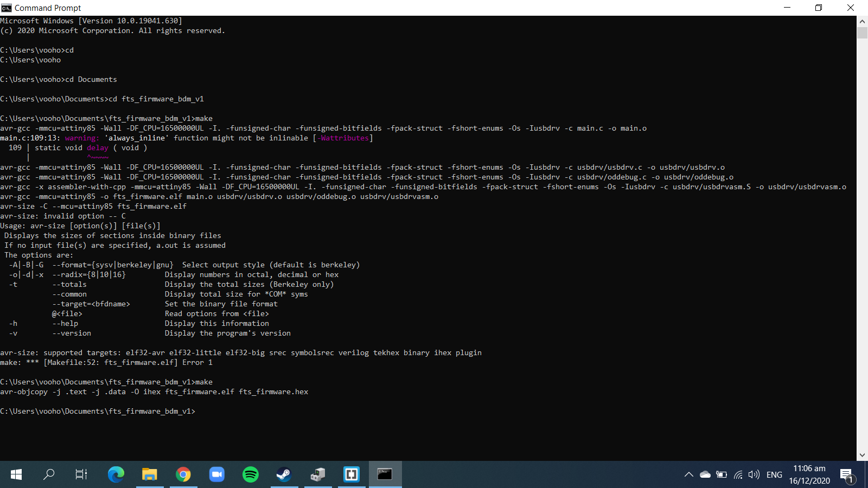Open Task View on the taskbar
This screenshot has height=488, width=868.
tap(81, 474)
